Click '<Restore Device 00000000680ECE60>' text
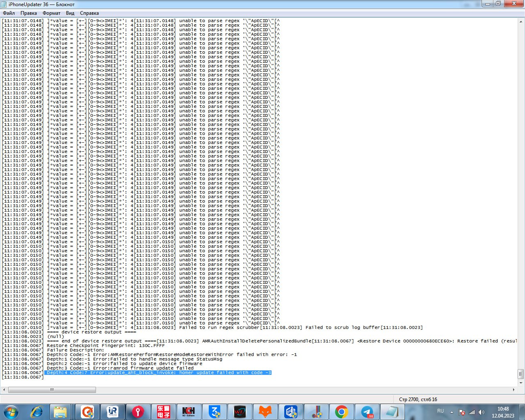Image resolution: width=525 pixels, height=420 pixels. tap(406, 341)
